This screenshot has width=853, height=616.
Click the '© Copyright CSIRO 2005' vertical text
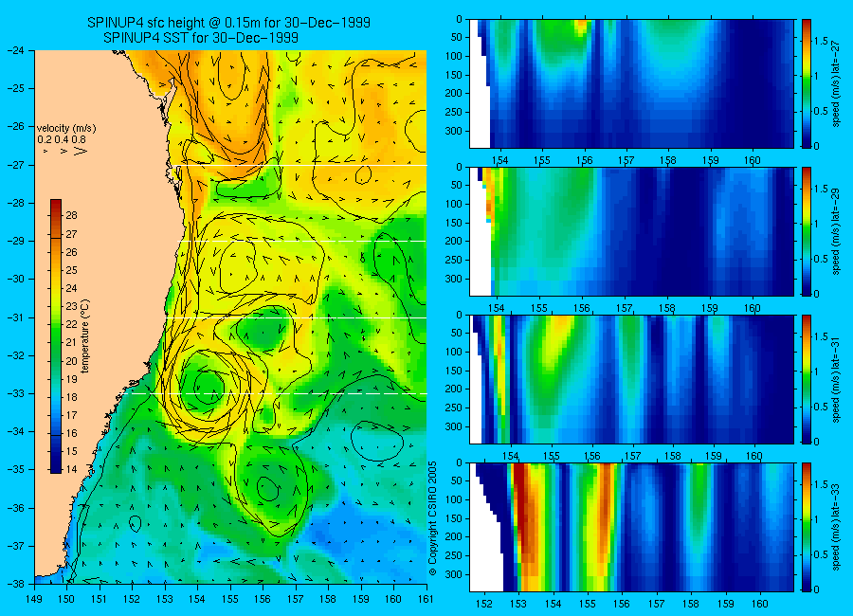pos(432,518)
